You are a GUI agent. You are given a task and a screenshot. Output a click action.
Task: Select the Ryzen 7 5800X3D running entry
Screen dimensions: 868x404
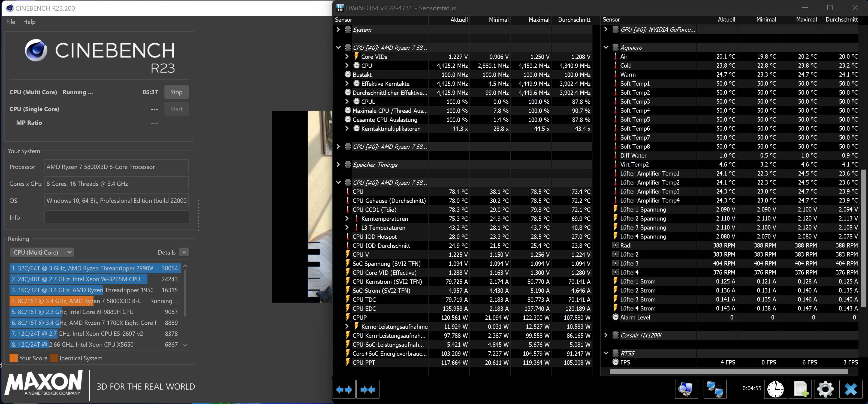[95, 301]
